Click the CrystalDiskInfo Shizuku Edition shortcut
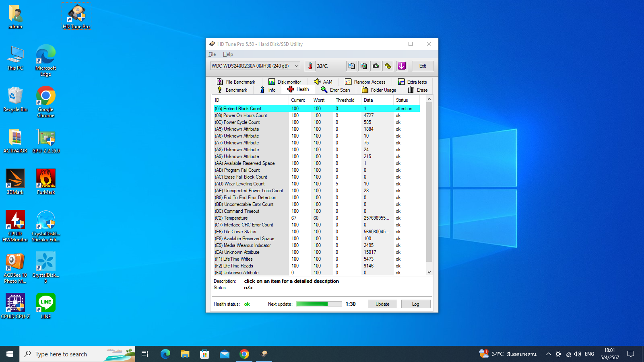The width and height of the screenshot is (644, 362). [x=46, y=226]
